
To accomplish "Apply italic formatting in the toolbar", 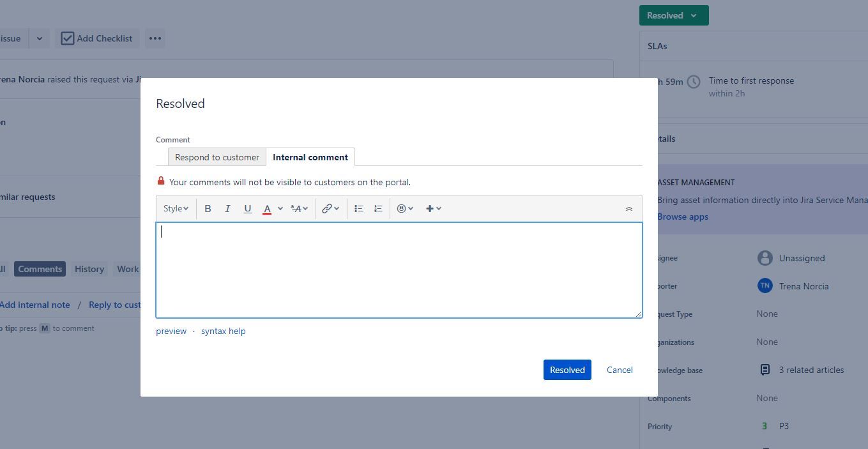I will (x=227, y=208).
